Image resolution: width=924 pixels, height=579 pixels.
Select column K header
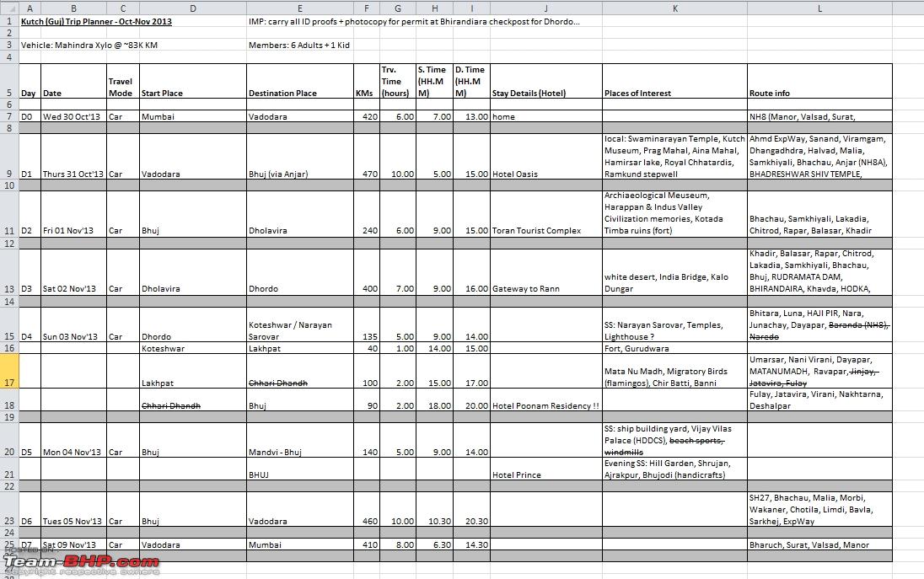(674, 8)
